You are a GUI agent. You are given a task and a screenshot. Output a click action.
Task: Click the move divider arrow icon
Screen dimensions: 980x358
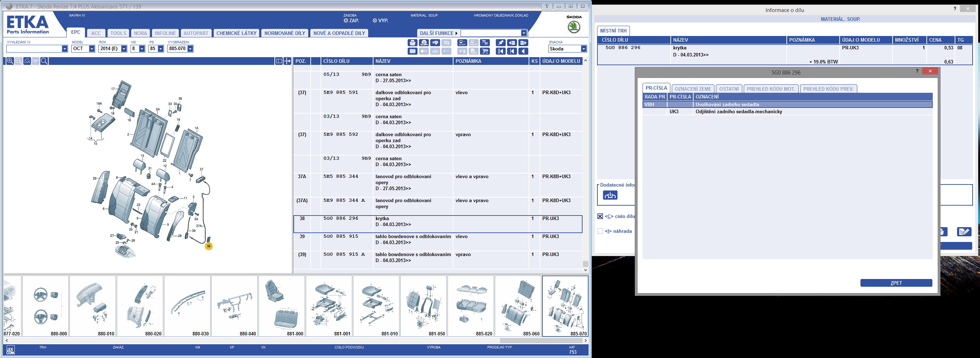287,61
